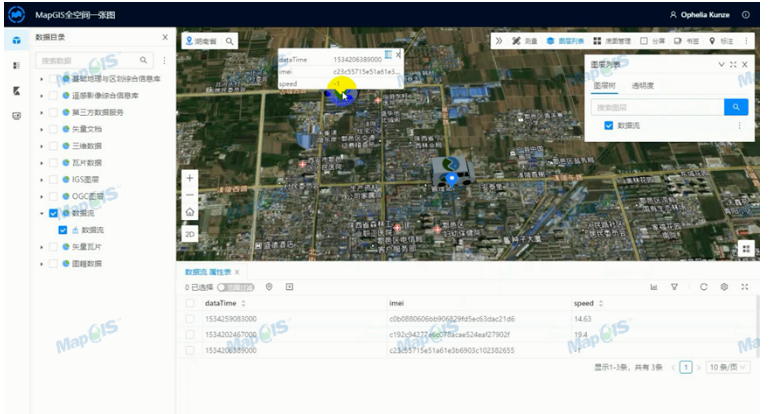Uncheck 数据流 checkbox in layer list panel
Image resolution: width=771 pixels, height=414 pixels.
coord(608,125)
